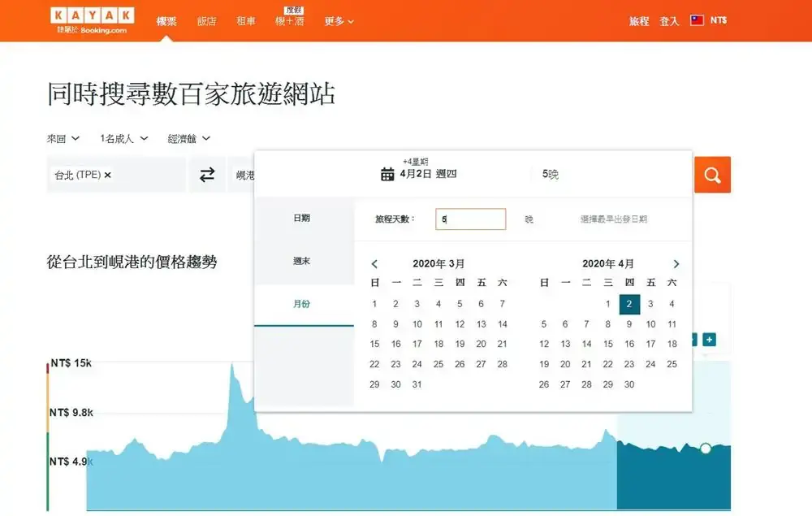The width and height of the screenshot is (812, 516).
Task: Expand the 更多 menu in the header
Action: [339, 21]
